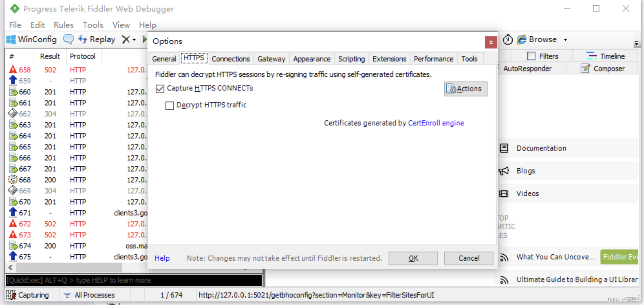The image size is (644, 305).
Task: Enable Decrypt HTTPS traffic checkbox
Action: (x=170, y=106)
